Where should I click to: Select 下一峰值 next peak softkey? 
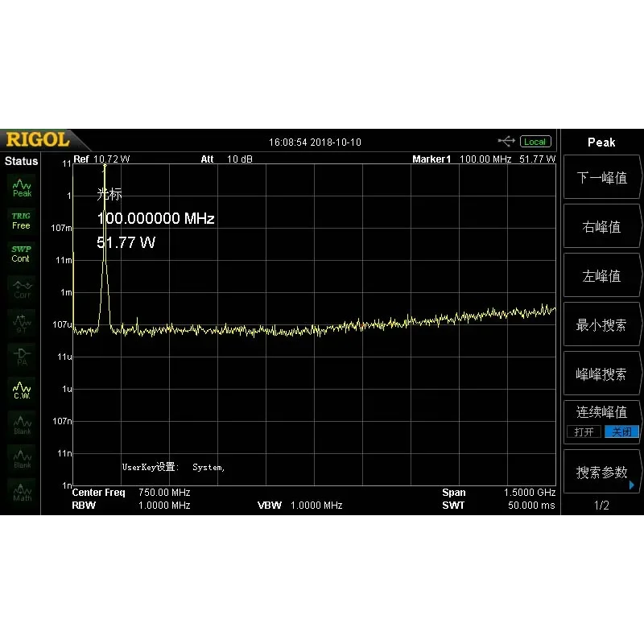click(x=601, y=177)
